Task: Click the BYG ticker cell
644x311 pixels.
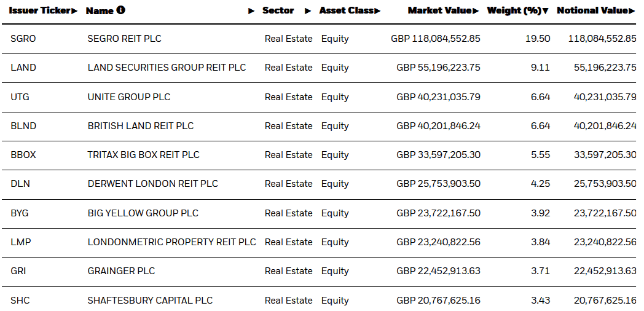Action: [20, 213]
